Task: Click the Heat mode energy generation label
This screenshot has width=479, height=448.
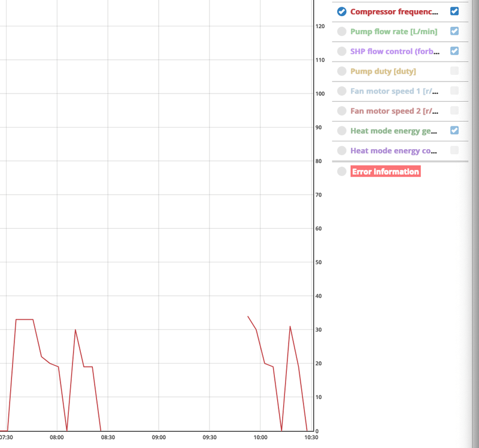Action: coord(394,131)
